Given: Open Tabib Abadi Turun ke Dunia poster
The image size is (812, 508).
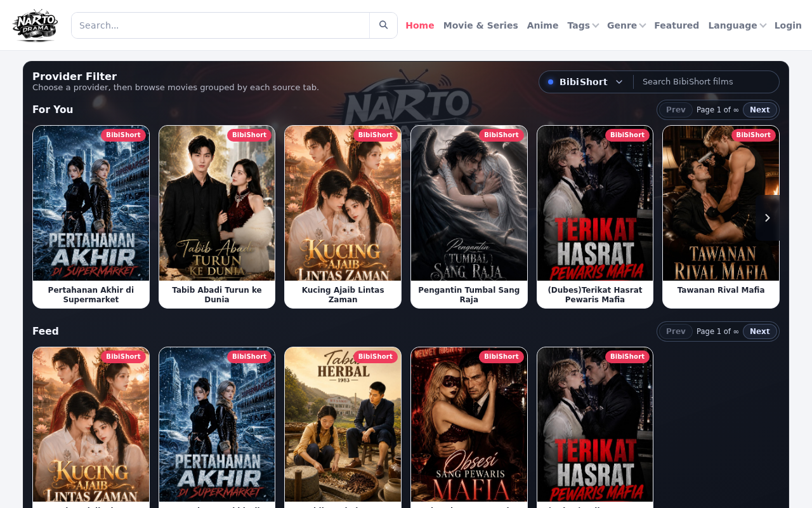Looking at the screenshot, I should point(217,203).
